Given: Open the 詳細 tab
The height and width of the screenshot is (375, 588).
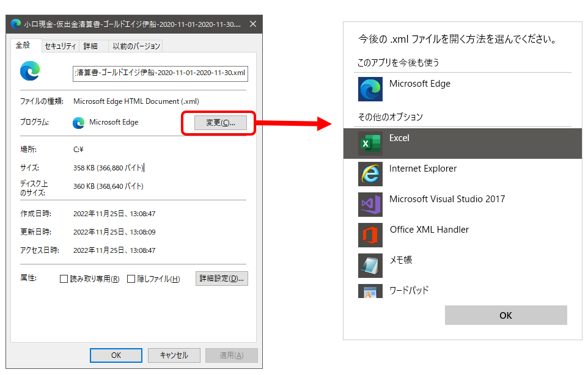Looking at the screenshot, I should (x=90, y=46).
